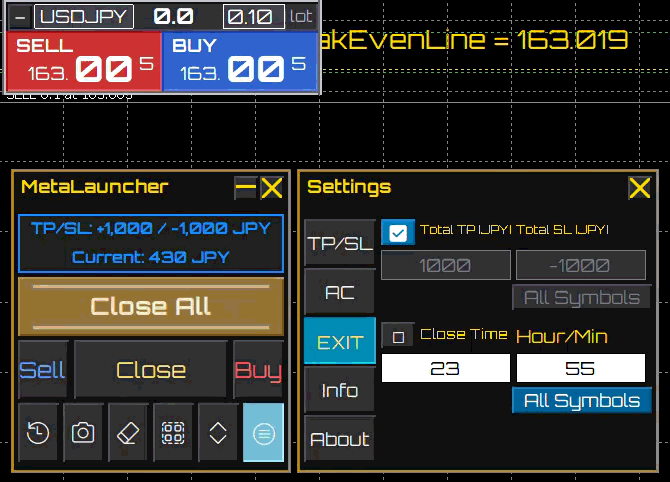Open the Info settings tab
Viewport: 670px width, 482px height.
click(x=340, y=390)
